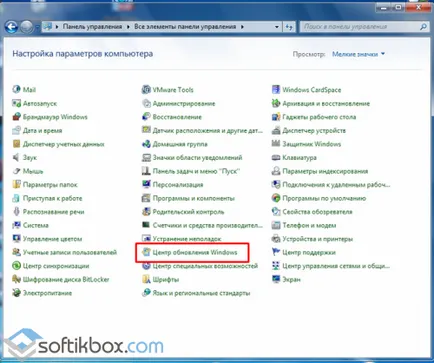
Task: Open Шифрование диска BitLocker icon
Action: pos(16,279)
